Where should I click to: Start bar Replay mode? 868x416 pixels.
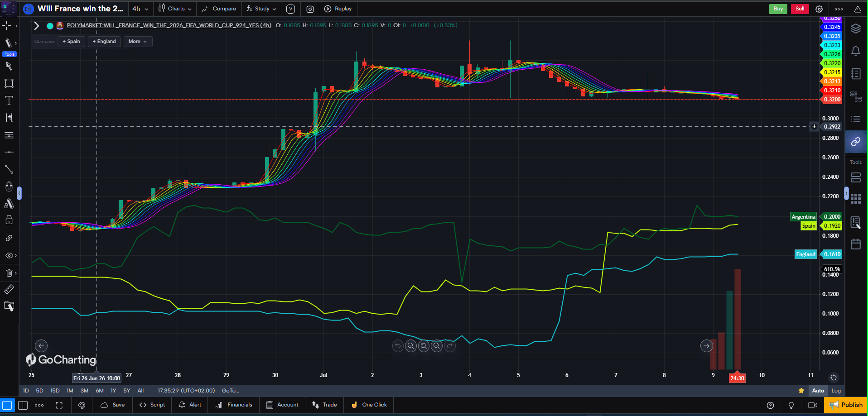click(338, 9)
